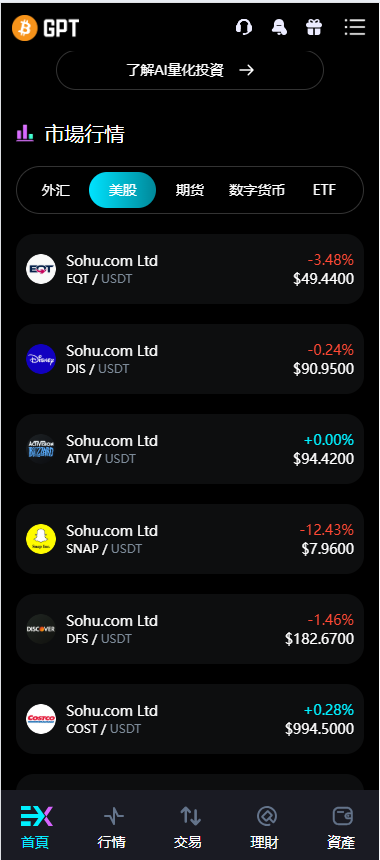Click the Bitcoin GPT logo
380x860 pixels.
click(x=46, y=27)
